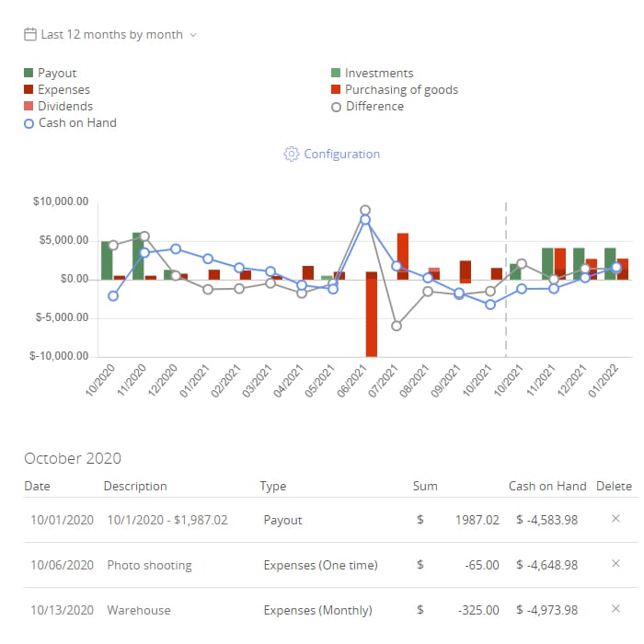Toggle Cash on Hand line in legend

[x=76, y=123]
